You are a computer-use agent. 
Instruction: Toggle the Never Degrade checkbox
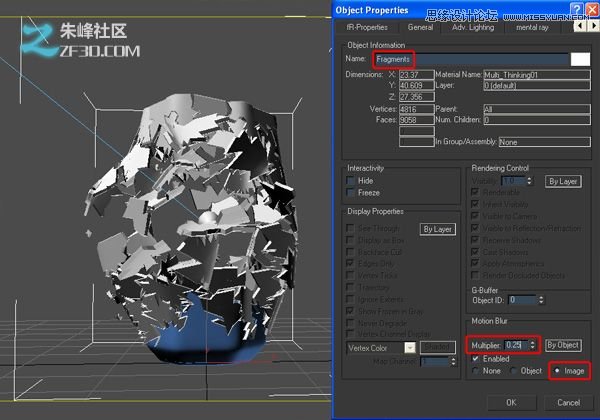tap(350, 323)
